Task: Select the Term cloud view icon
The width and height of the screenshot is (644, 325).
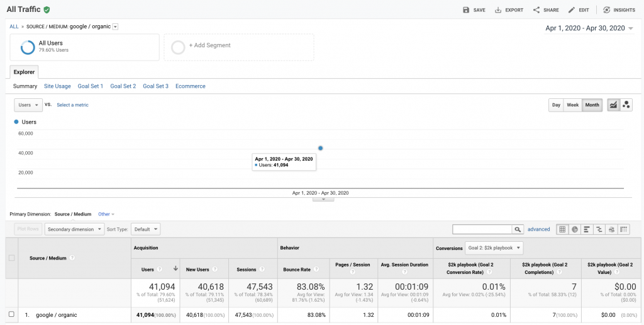Action: point(611,229)
